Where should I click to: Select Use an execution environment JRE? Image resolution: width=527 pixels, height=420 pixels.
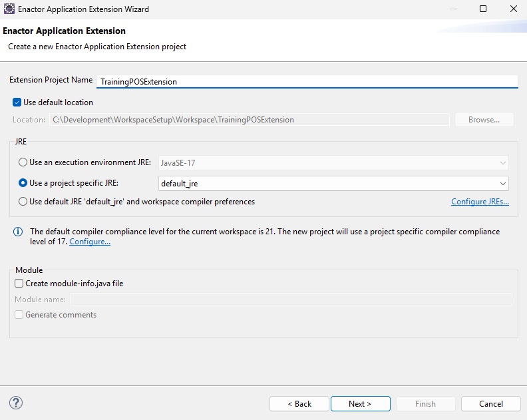[x=23, y=162]
